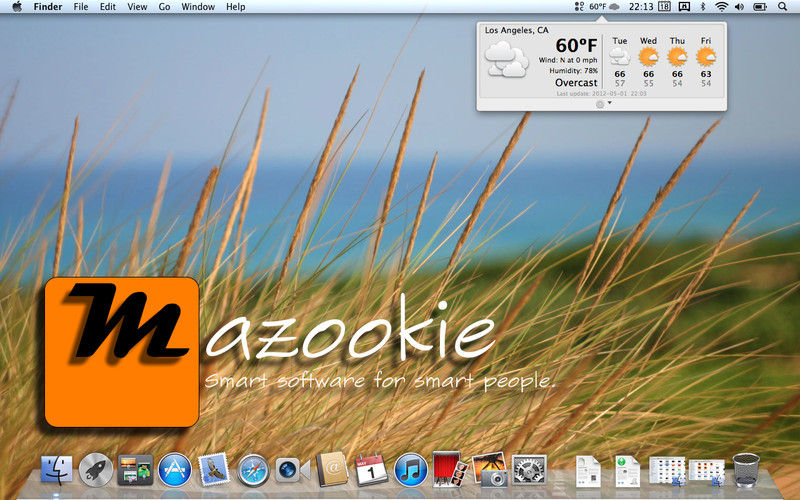This screenshot has width=800, height=500.
Task: Open Photo Booth in the Dock
Action: (x=450, y=469)
